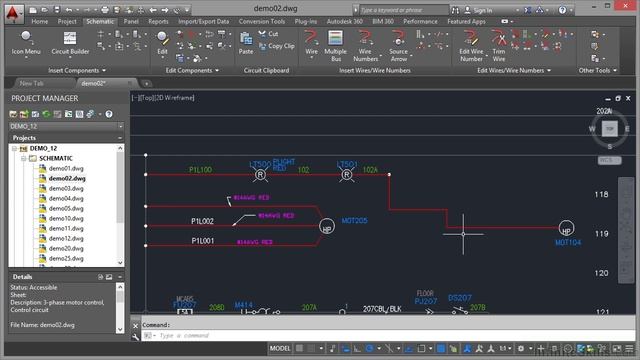Close the command line with the X
Viewport: 640px width, 360px height.
coord(136,326)
